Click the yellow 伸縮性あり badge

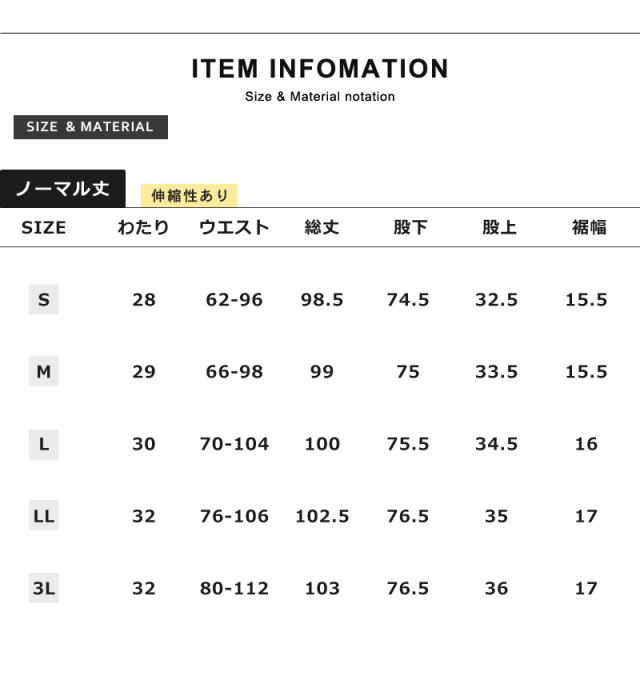[x=190, y=195]
